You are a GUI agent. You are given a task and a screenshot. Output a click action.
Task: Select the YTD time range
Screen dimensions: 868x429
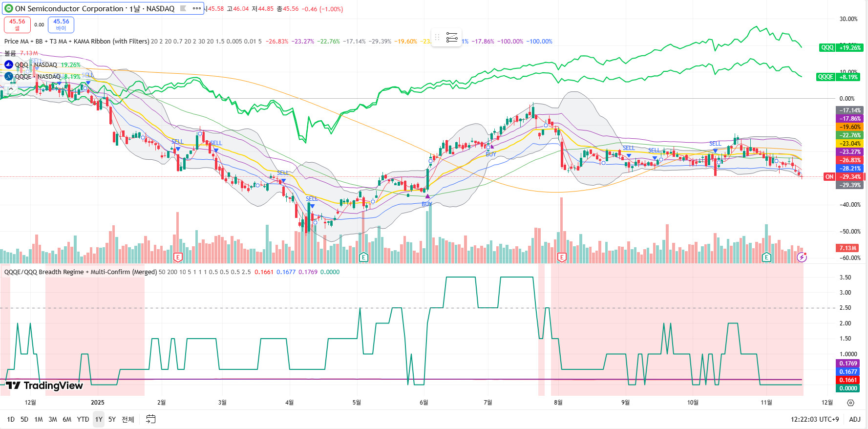pyautogui.click(x=83, y=419)
